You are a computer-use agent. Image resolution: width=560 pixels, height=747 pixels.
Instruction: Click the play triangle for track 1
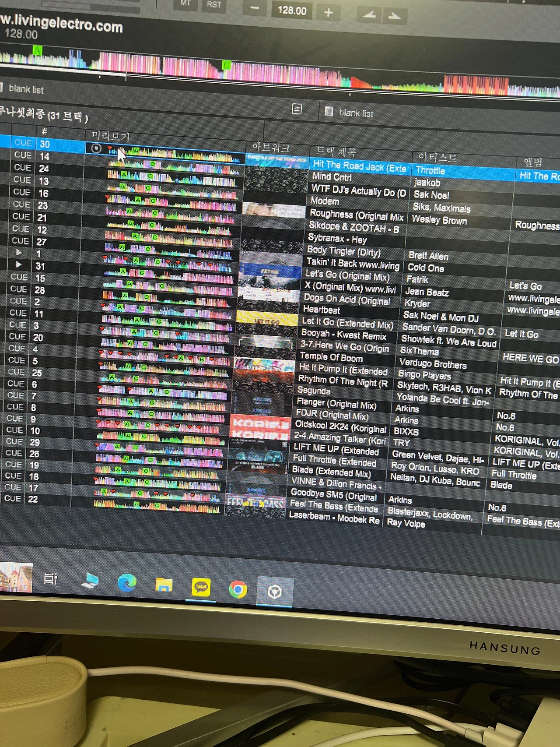(x=19, y=252)
